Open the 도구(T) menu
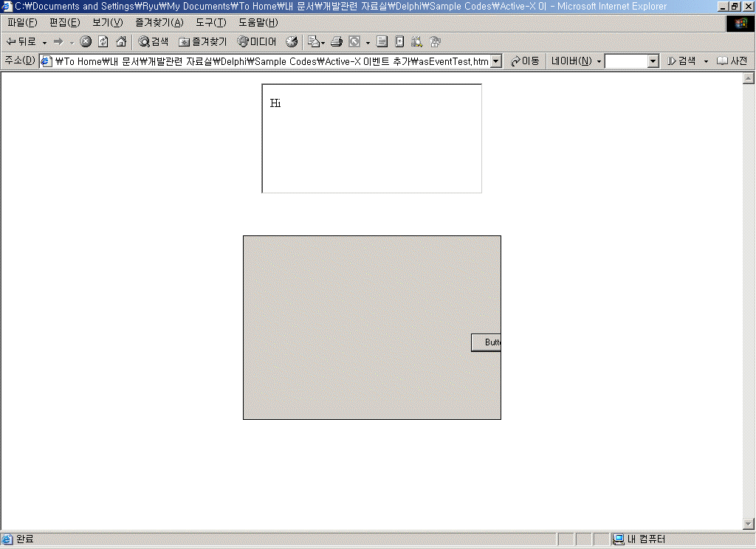The height and width of the screenshot is (549, 756). click(x=210, y=22)
